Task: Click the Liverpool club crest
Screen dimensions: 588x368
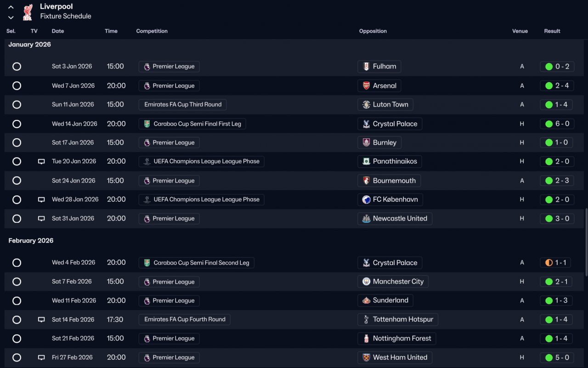Action: point(28,11)
